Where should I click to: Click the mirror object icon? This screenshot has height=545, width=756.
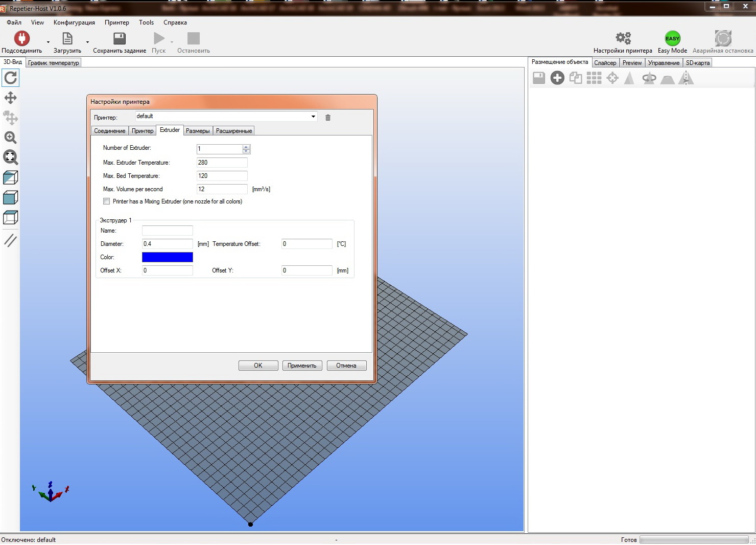pos(687,78)
